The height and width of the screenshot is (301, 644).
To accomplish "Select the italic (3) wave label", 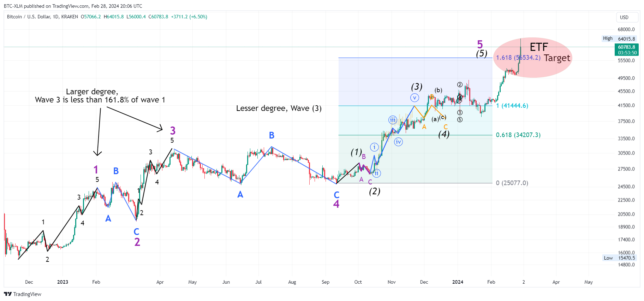I will 417,87.
